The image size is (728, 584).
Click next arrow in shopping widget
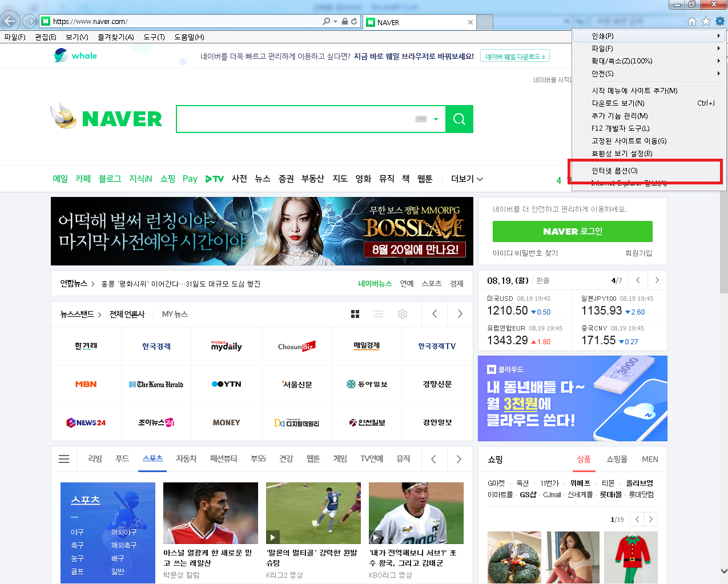click(x=651, y=519)
